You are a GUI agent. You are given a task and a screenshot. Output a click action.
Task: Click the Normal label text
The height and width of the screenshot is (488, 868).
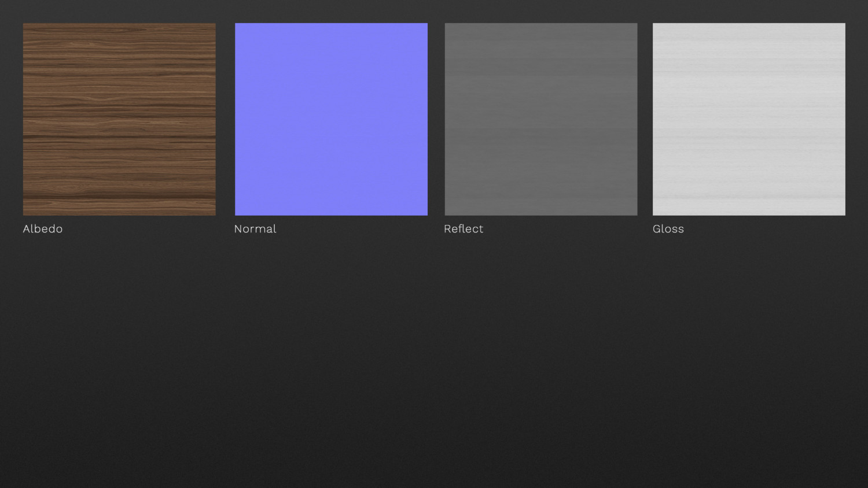pyautogui.click(x=255, y=229)
